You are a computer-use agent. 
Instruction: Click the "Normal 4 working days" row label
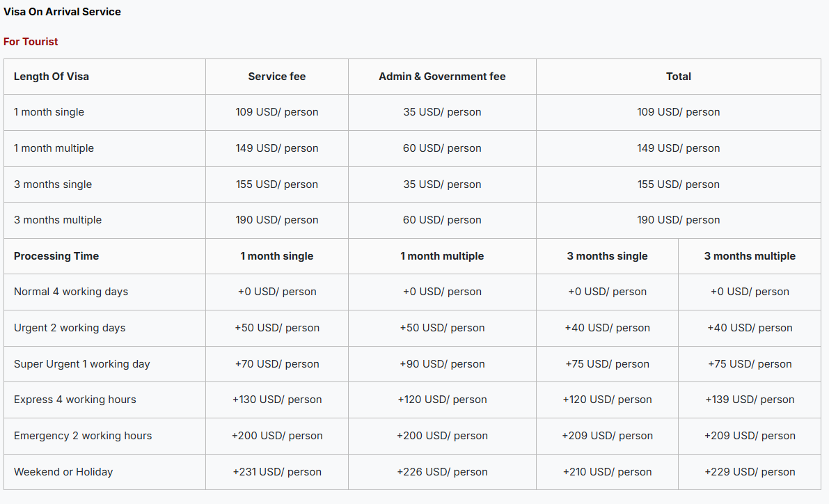[71, 292]
